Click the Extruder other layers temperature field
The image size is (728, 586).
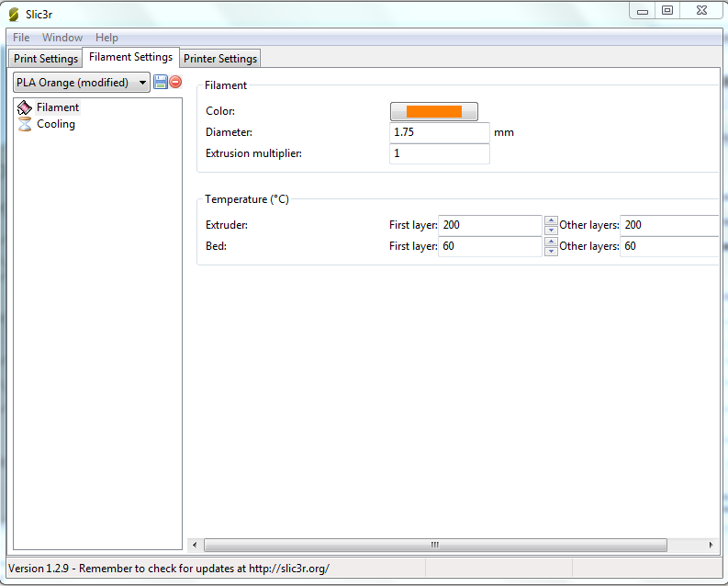pos(670,225)
